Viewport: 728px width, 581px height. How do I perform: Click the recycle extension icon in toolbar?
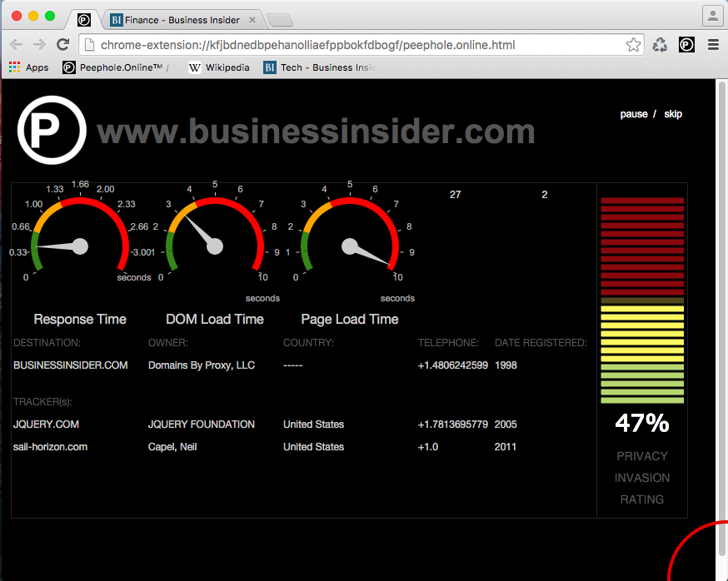click(x=660, y=45)
